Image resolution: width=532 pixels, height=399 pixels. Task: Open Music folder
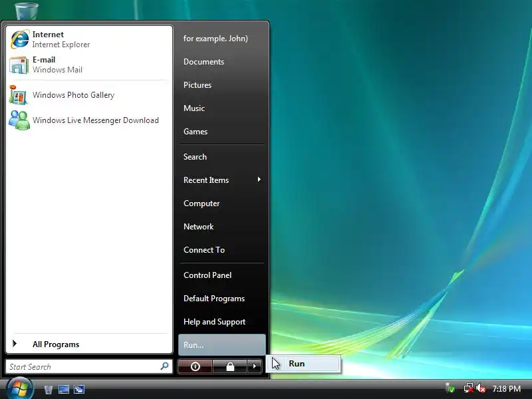[x=221, y=108]
